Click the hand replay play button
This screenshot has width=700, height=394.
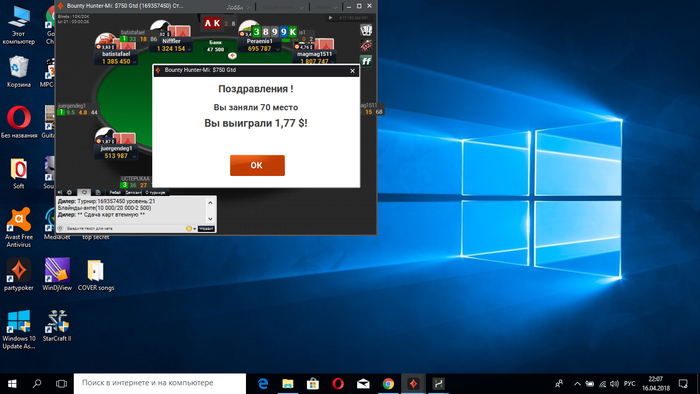pos(330,18)
